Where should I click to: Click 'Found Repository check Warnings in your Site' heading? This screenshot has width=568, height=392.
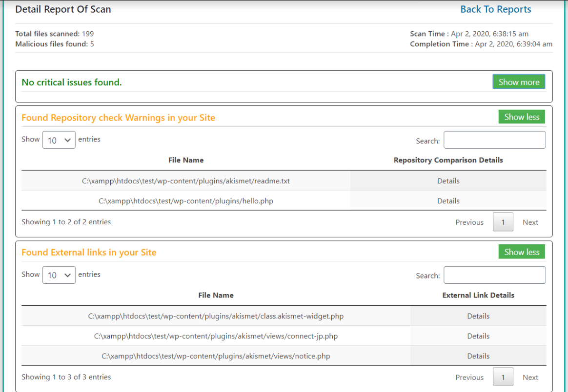118,118
